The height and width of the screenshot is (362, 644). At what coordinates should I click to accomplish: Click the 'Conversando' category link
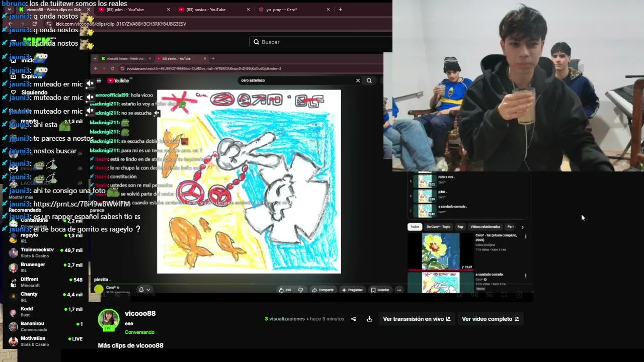coord(139,332)
